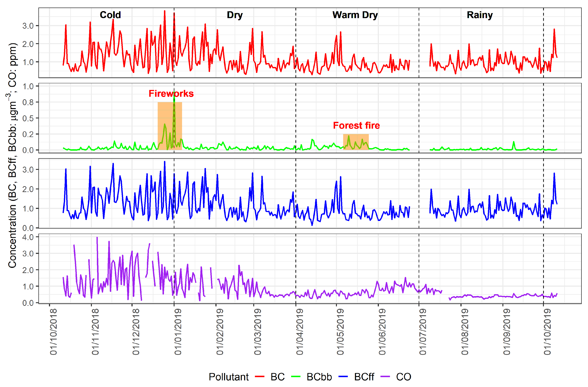Click the 'Dry' season label
The height and width of the screenshot is (387, 588).
click(x=235, y=15)
